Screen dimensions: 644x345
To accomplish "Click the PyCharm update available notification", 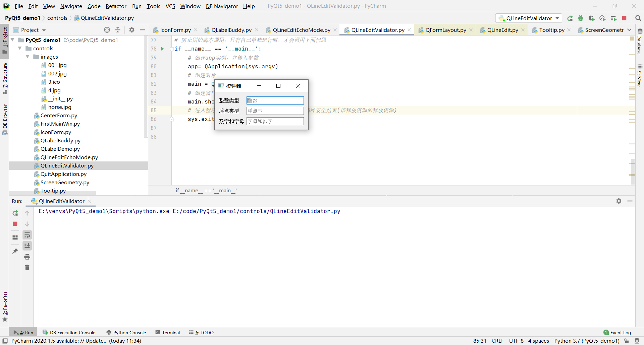I will 76,341.
